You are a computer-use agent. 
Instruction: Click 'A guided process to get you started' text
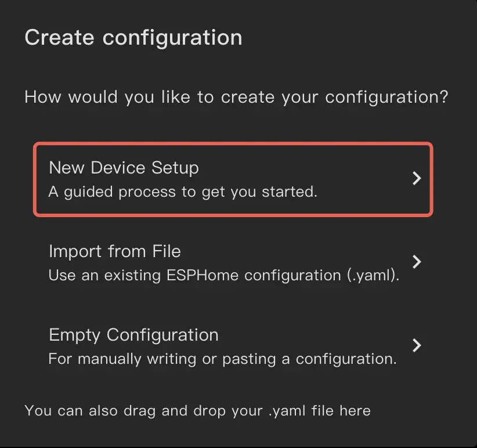183,192
